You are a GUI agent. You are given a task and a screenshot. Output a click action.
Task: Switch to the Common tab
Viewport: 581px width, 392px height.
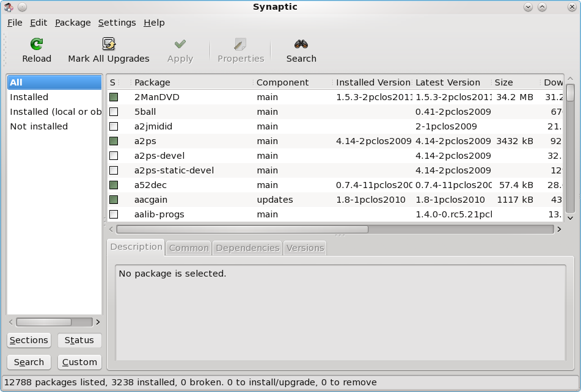pos(189,248)
